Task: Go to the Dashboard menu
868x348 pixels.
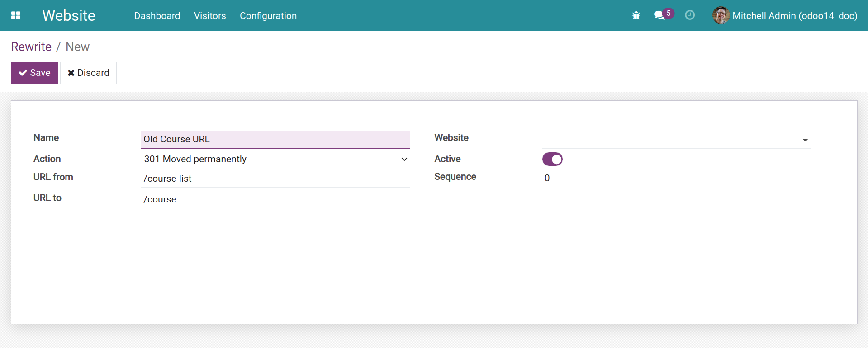Action: click(157, 16)
